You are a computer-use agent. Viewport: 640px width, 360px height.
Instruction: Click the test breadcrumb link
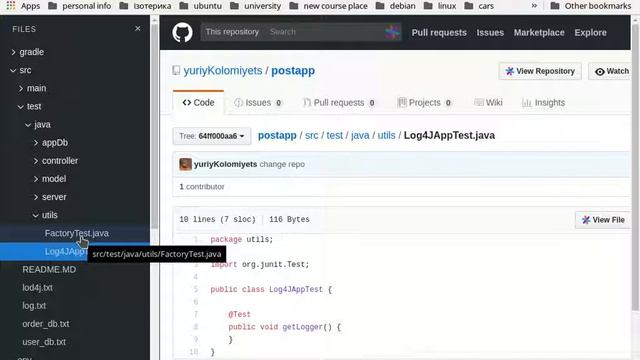point(335,136)
